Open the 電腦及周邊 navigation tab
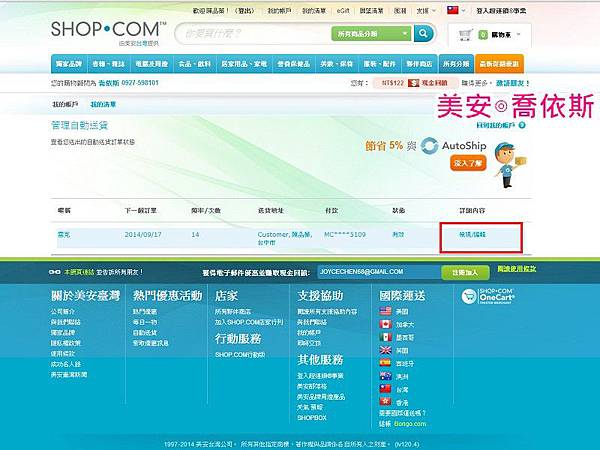Viewport: 600px width, 450px height. tap(152, 64)
